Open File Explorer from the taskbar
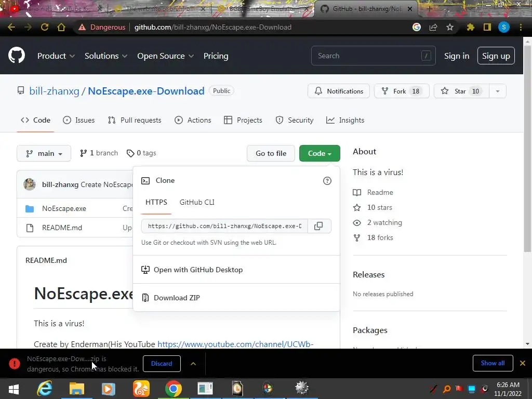The image size is (532, 399). [x=77, y=389]
